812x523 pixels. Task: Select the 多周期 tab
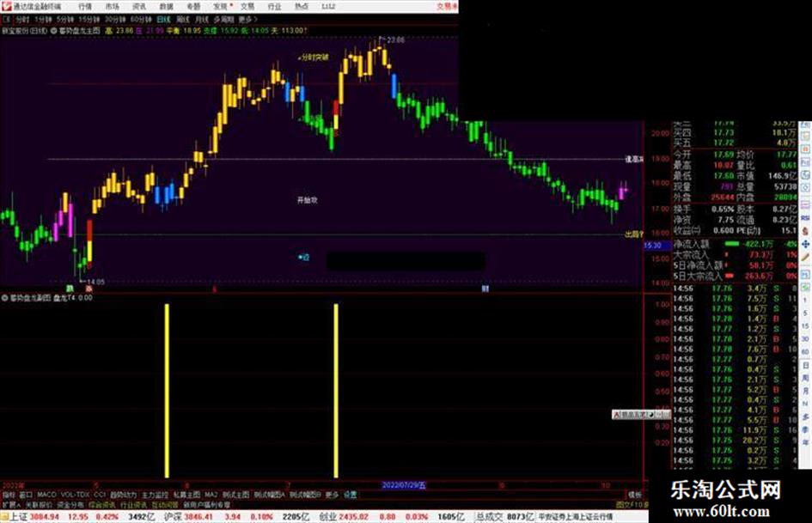click(x=223, y=20)
